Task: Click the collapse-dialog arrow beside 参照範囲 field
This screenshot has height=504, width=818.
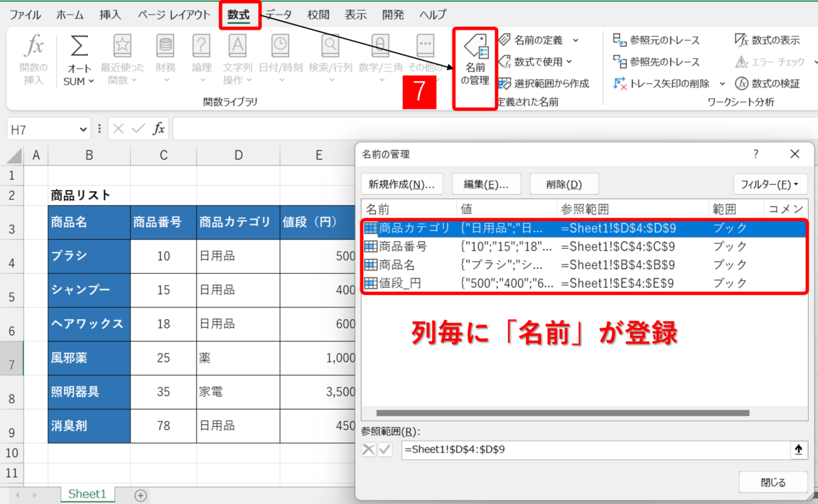Action: pos(798,450)
